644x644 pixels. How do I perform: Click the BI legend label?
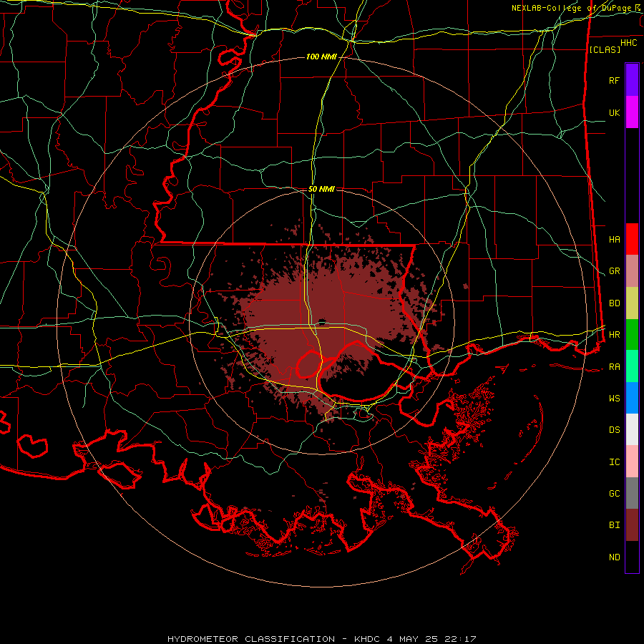click(x=614, y=525)
